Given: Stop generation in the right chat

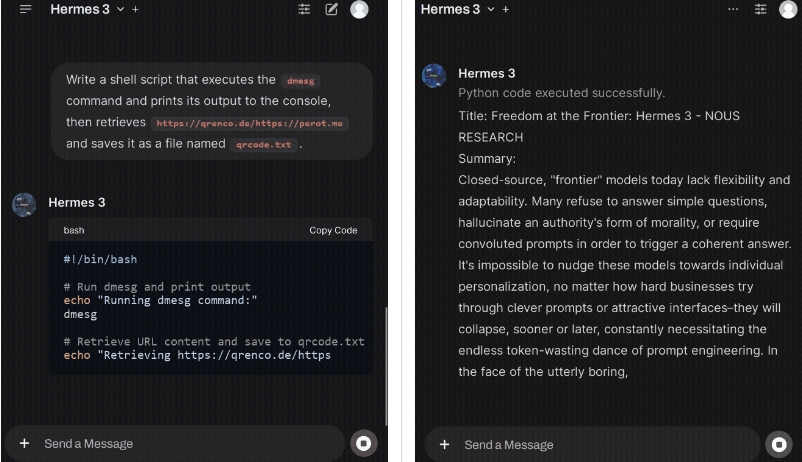Looking at the screenshot, I should [x=778, y=443].
